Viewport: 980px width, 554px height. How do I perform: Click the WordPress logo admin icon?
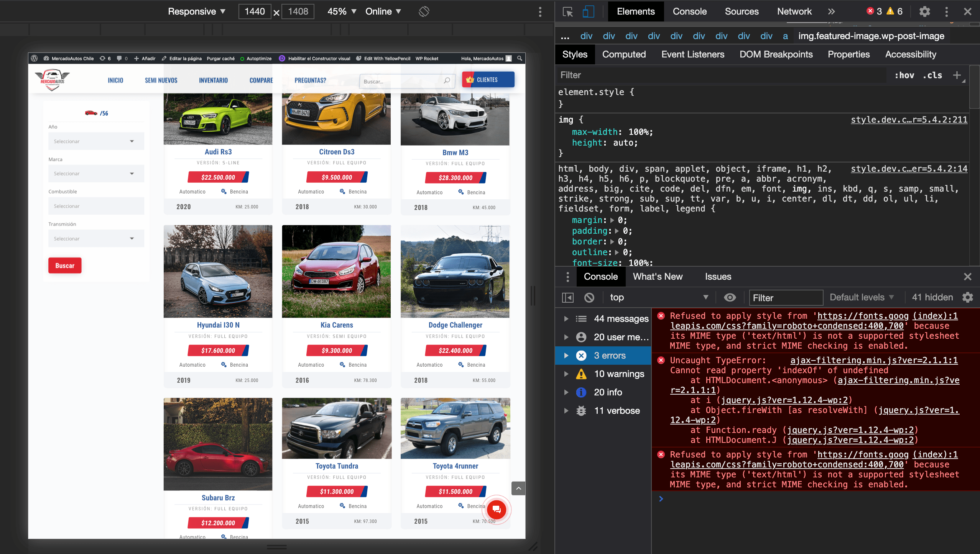coord(34,59)
